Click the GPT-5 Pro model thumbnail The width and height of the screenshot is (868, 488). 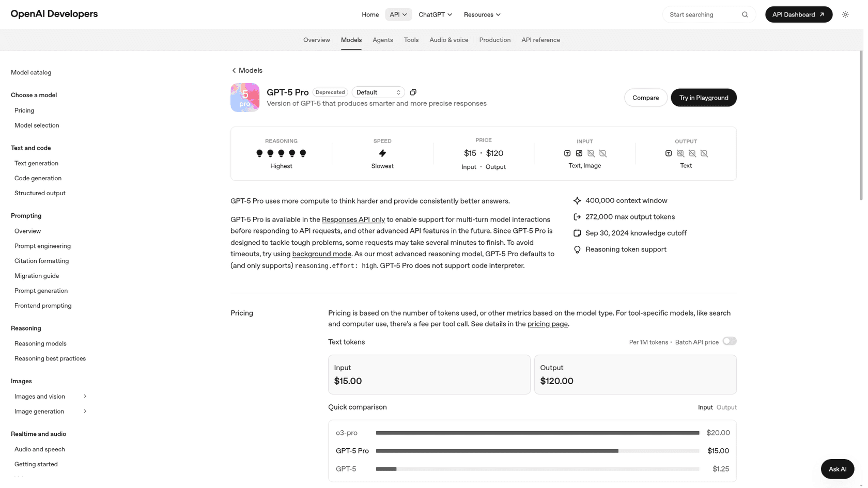click(245, 98)
